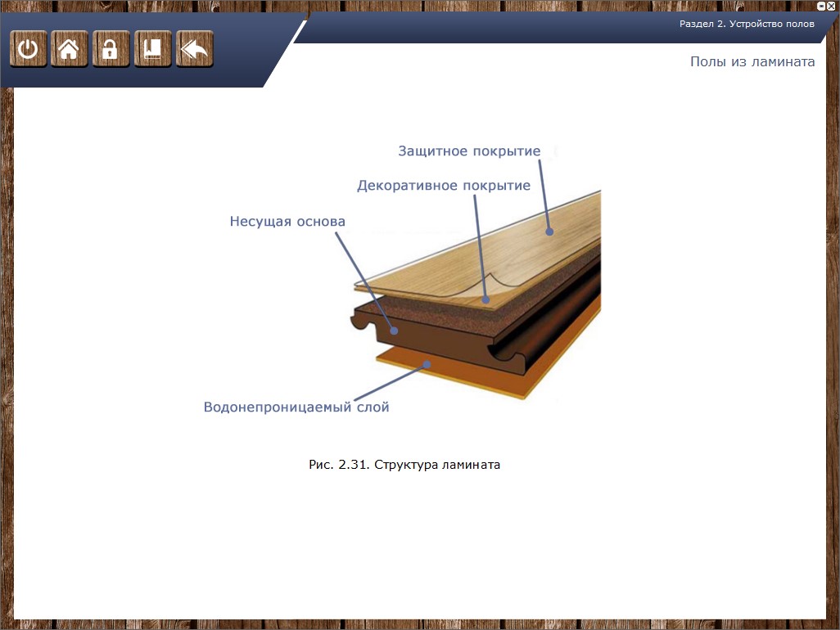This screenshot has height=630, width=840.
Task: Click the pointer dot on the protective coating
Action: 550,232
